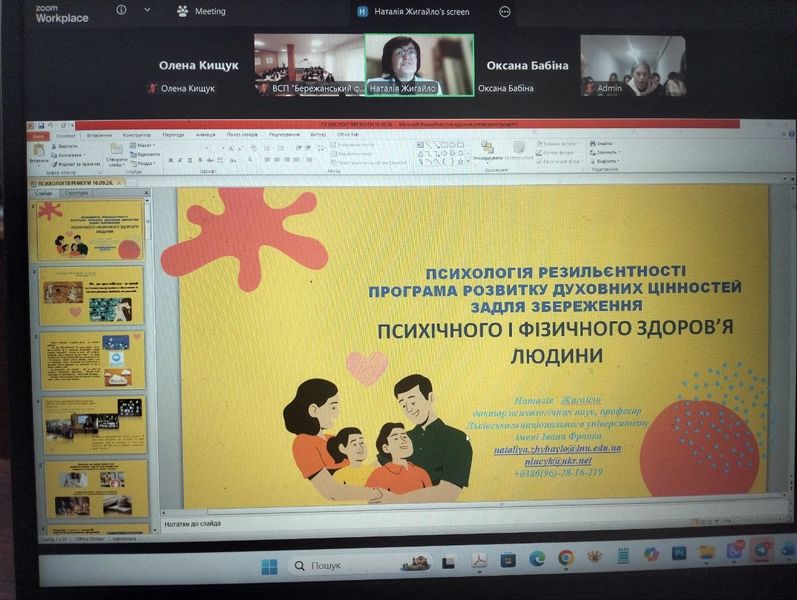Toggle the numbered list button
797x600 pixels.
click(x=281, y=148)
